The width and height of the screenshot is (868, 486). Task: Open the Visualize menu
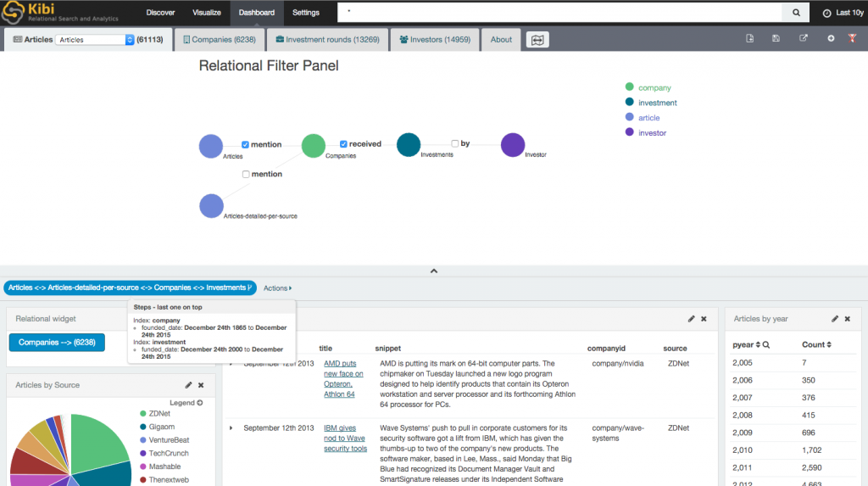[x=207, y=12]
